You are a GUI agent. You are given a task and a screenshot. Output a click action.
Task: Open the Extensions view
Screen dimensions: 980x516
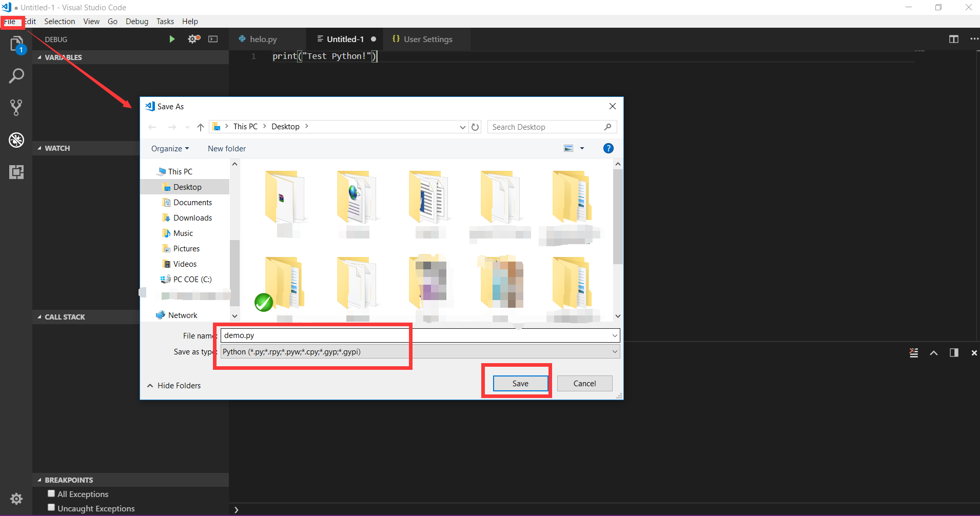(16, 172)
